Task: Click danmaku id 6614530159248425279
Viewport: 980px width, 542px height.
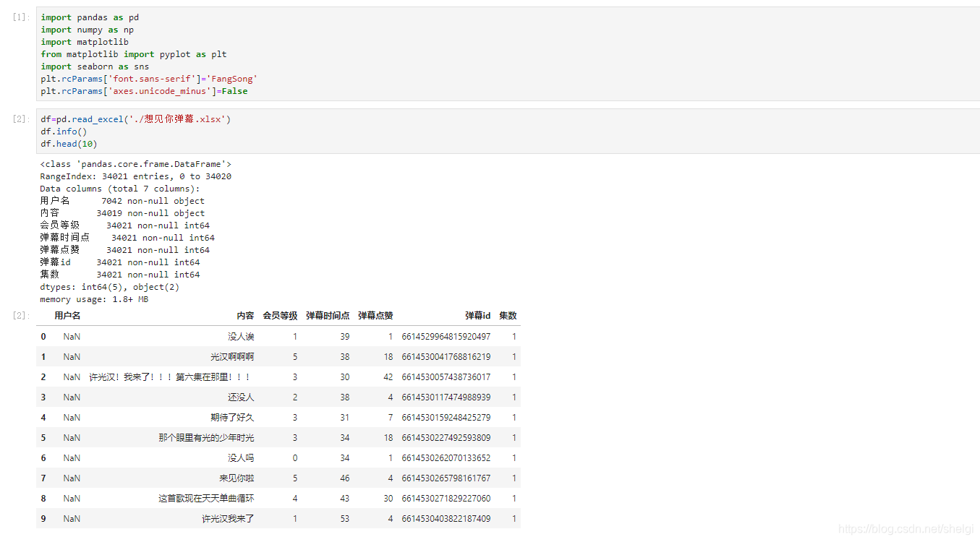Action: (x=446, y=418)
